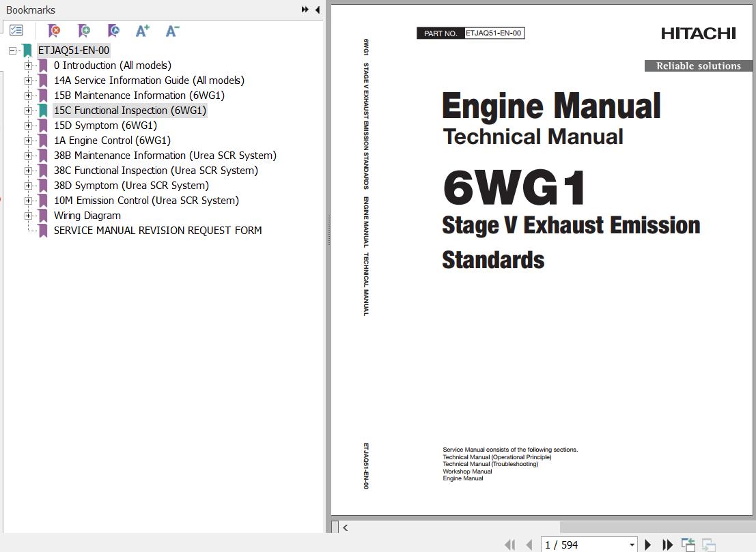
Task: Open 15B Maintenance Information (6WG1) bookmark
Action: pos(139,96)
